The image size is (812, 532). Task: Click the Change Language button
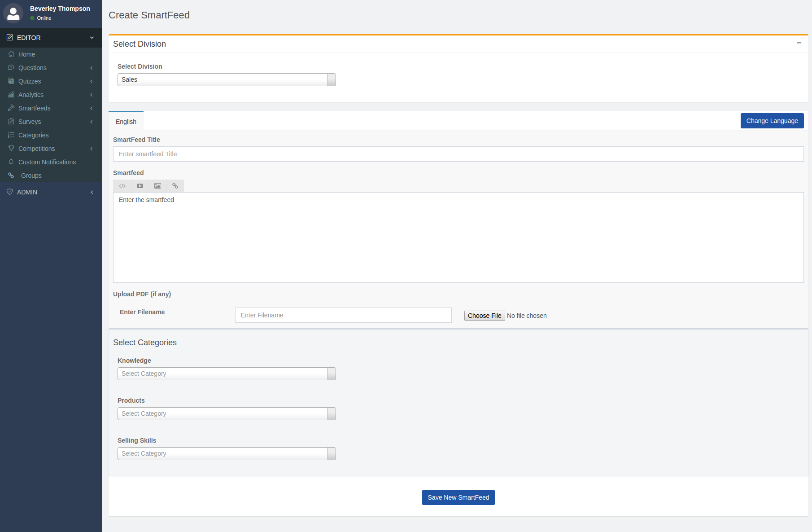pos(772,121)
